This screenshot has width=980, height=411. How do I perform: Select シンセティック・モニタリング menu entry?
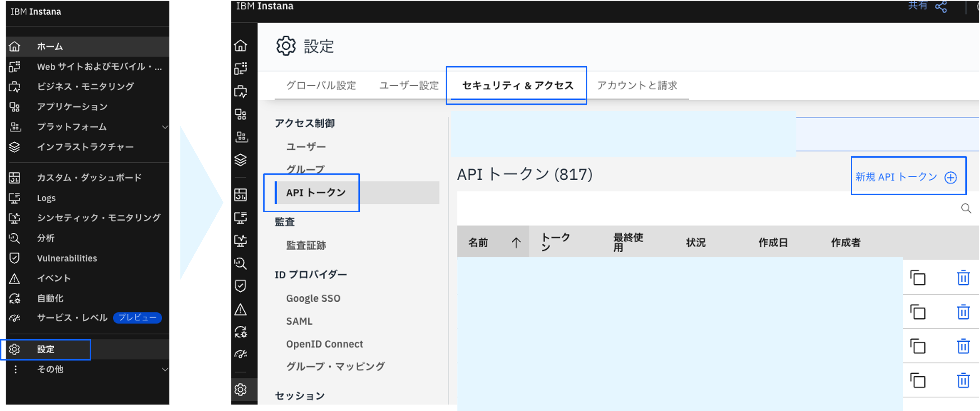[x=87, y=218]
